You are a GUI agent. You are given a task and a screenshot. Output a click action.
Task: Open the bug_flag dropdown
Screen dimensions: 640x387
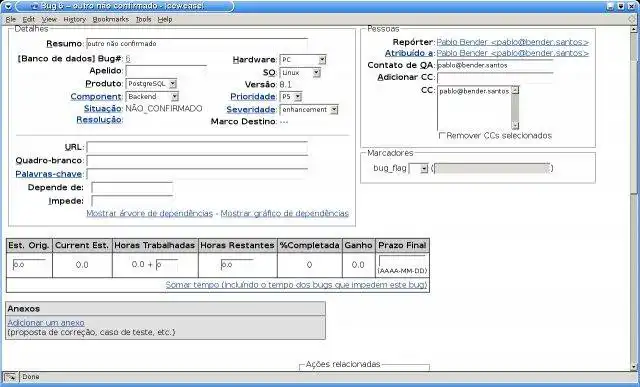pos(418,168)
